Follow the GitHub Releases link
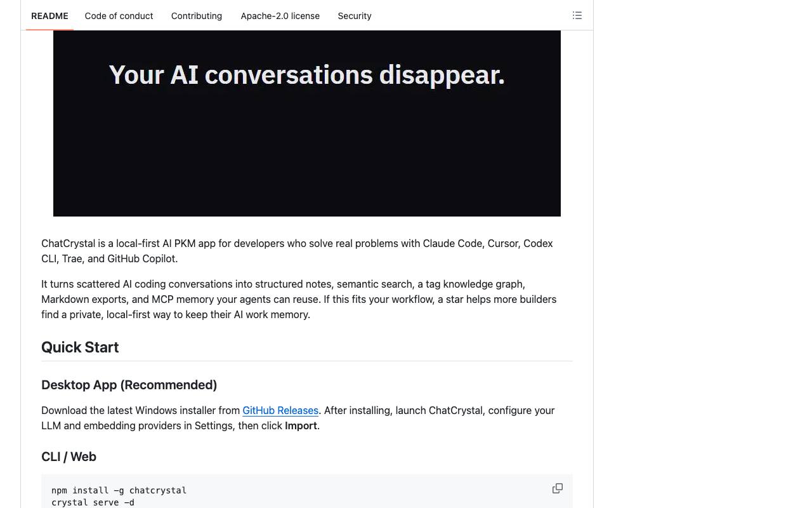The width and height of the screenshot is (812, 508). tap(280, 410)
